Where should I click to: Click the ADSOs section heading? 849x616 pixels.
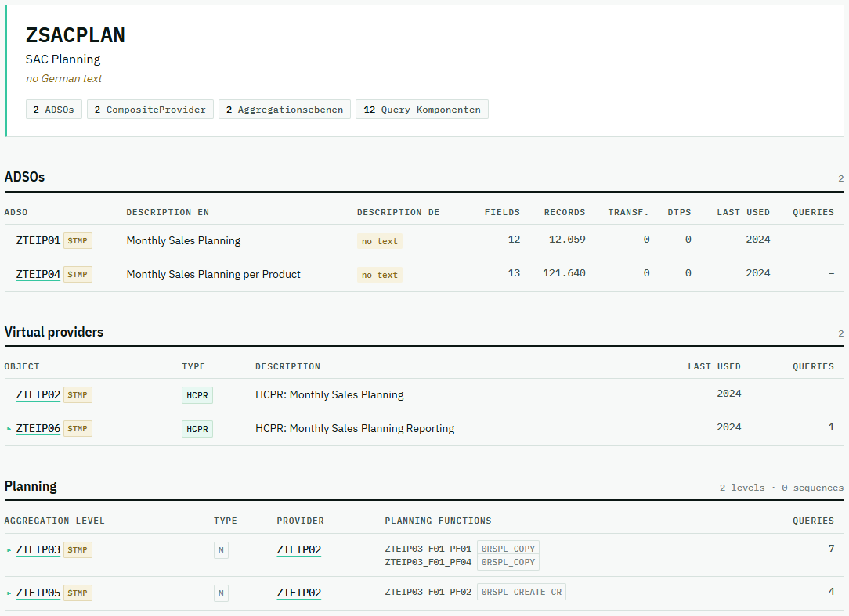click(24, 177)
